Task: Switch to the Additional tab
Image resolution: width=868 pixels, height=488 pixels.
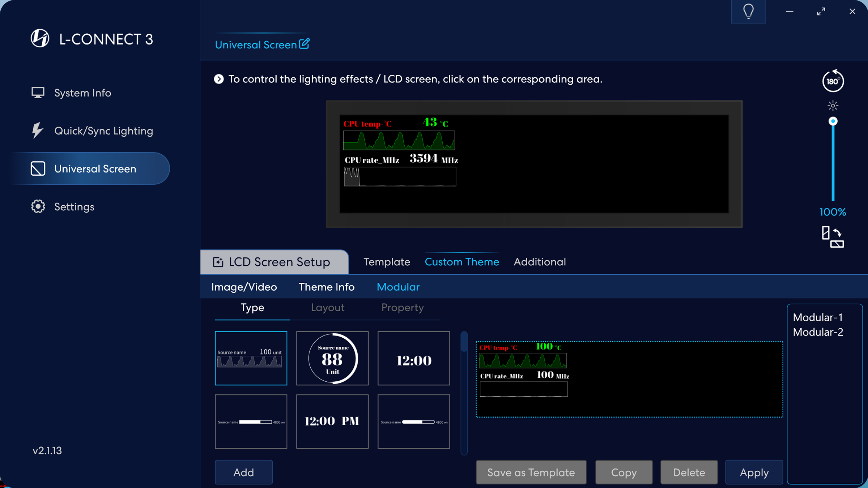Action: click(x=540, y=262)
